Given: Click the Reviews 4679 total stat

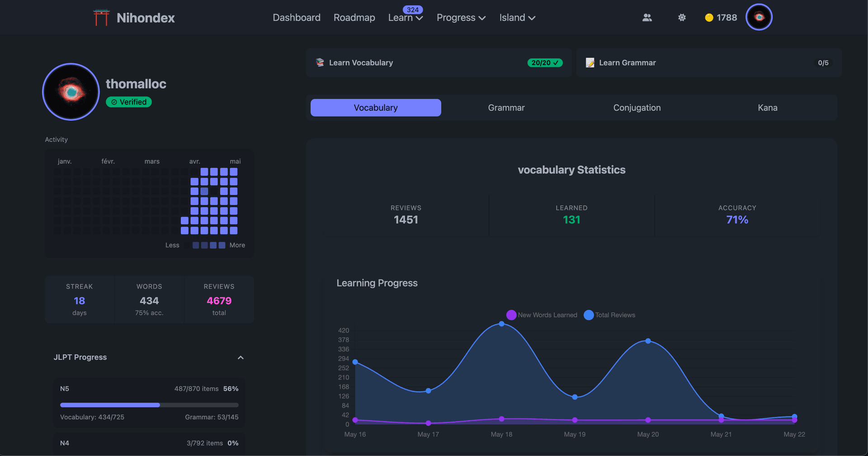Looking at the screenshot, I should click(219, 300).
